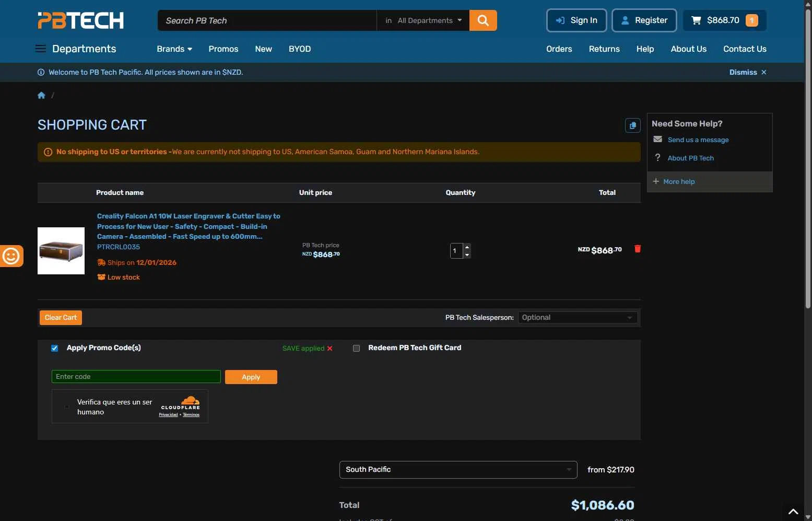
Task: Focus the Search PB Tech field
Action: click(x=267, y=20)
